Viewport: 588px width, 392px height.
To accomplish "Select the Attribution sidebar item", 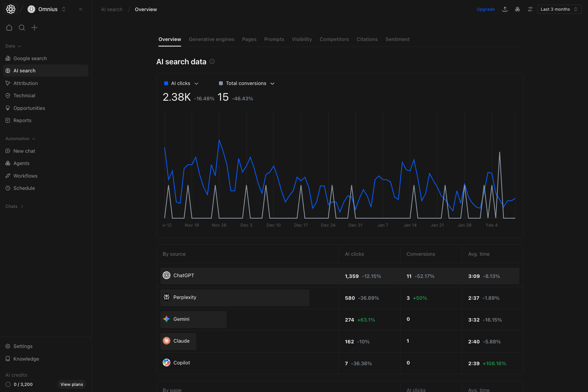I will [x=26, y=83].
